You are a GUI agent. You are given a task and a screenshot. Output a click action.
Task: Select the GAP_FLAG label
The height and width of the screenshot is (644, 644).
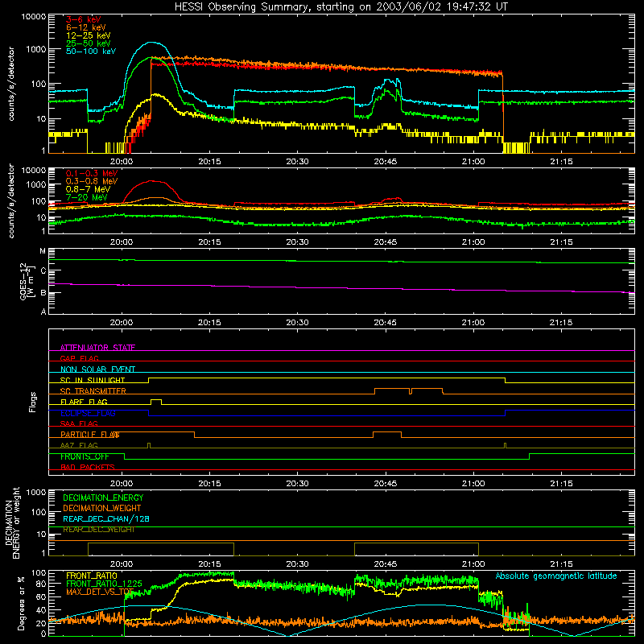tap(79, 358)
